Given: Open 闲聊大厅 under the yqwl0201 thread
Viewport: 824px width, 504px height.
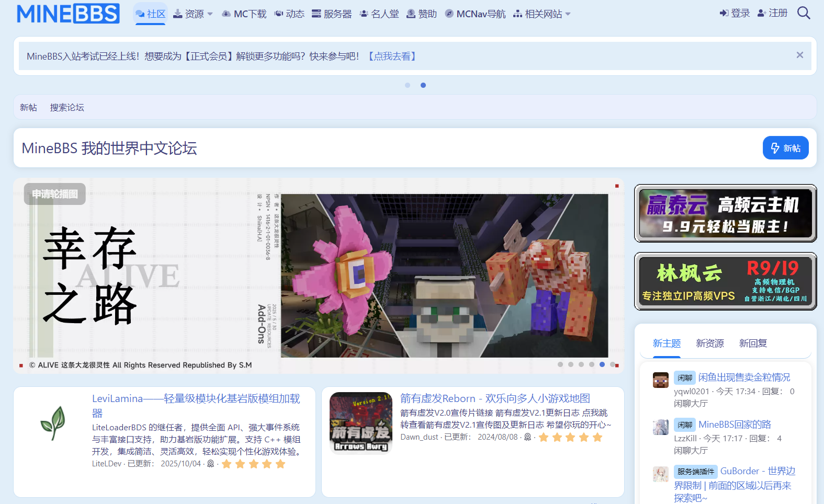Looking at the screenshot, I should 691,404.
